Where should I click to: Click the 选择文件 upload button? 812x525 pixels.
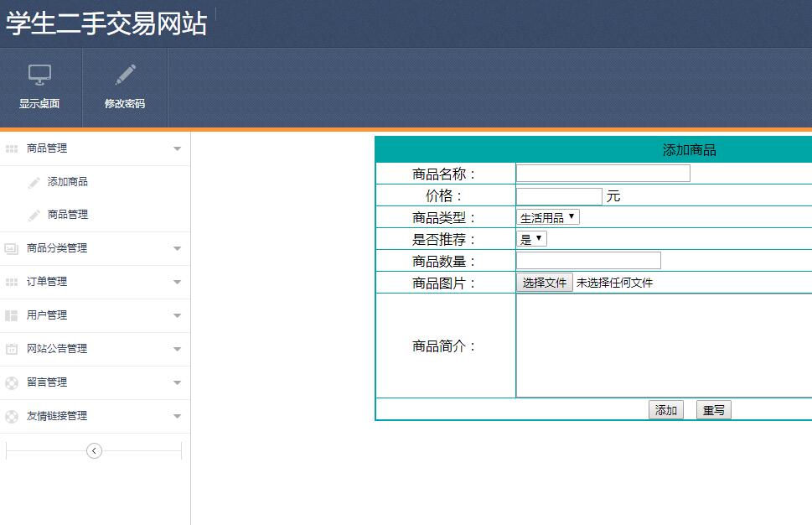(x=545, y=283)
